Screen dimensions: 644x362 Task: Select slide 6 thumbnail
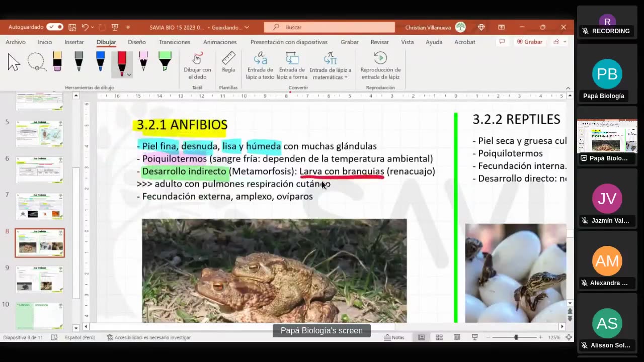(x=40, y=170)
